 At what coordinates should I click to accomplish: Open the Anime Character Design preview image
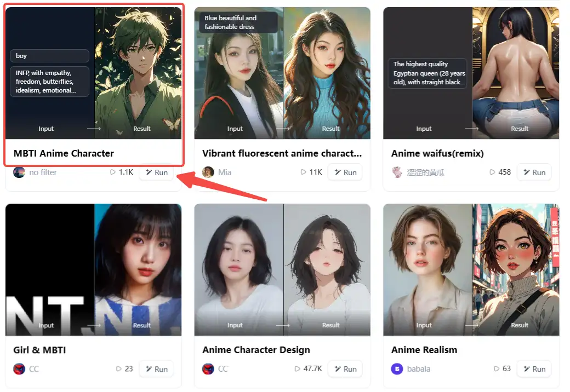click(x=282, y=270)
